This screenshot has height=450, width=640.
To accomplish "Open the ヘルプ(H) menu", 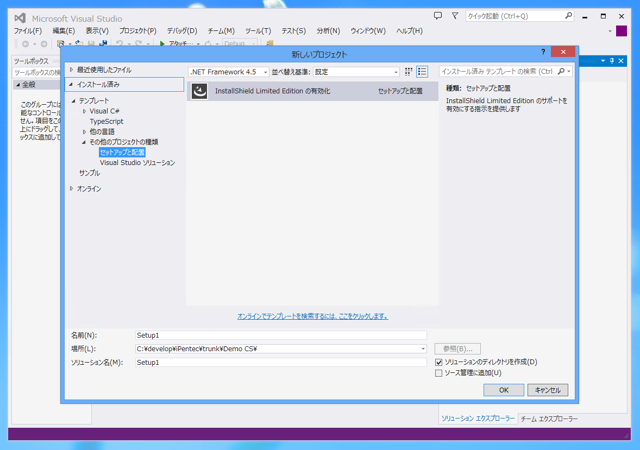I will (409, 31).
